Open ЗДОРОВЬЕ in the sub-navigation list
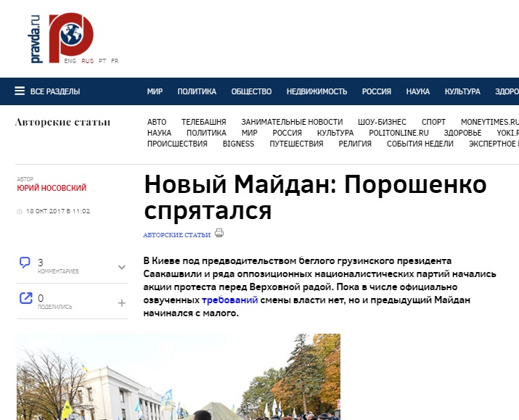Image resolution: width=519 pixels, height=420 pixels. [462, 133]
